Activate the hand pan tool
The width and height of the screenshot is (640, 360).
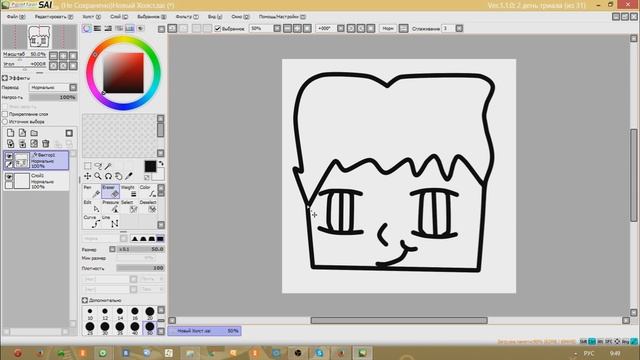pos(118,176)
